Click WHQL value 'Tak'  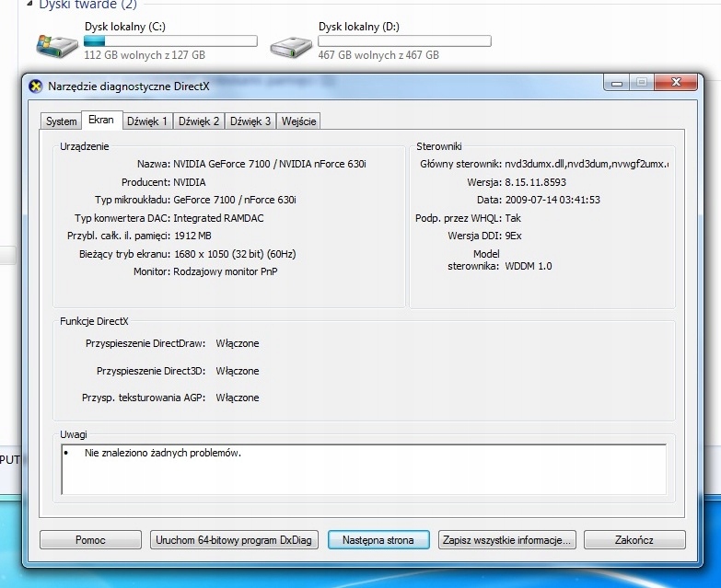coord(513,218)
